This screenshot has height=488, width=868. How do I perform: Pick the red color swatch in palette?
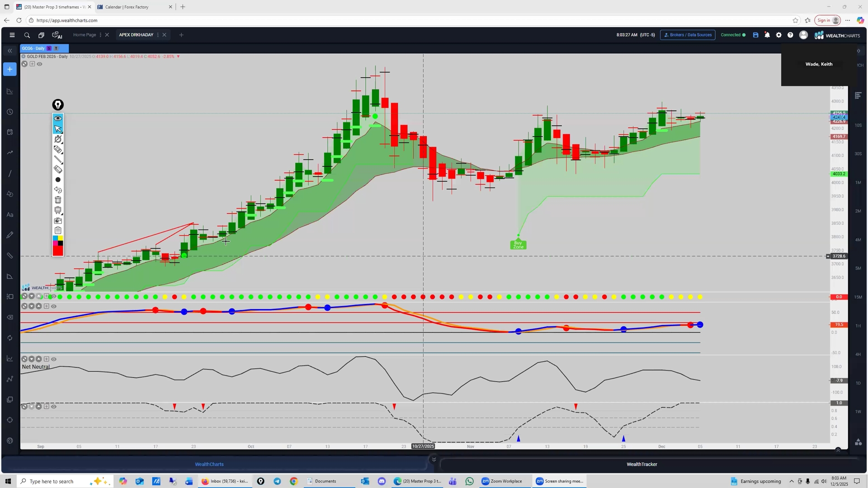[58, 251]
